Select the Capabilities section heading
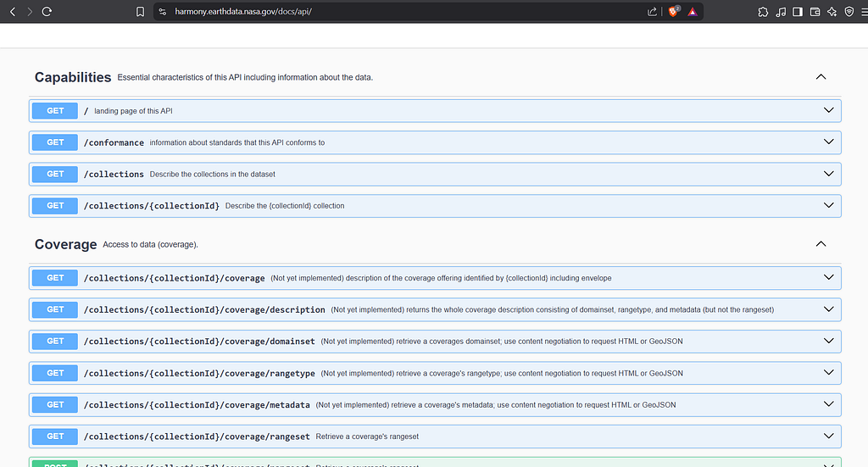This screenshot has width=868, height=467. pos(73,77)
